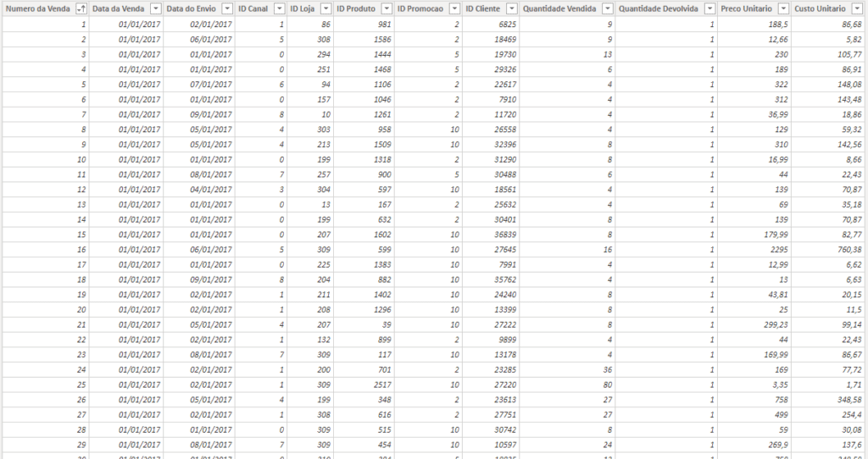Open the ID Promocao filter arrow
The image size is (868, 459).
click(x=454, y=8)
